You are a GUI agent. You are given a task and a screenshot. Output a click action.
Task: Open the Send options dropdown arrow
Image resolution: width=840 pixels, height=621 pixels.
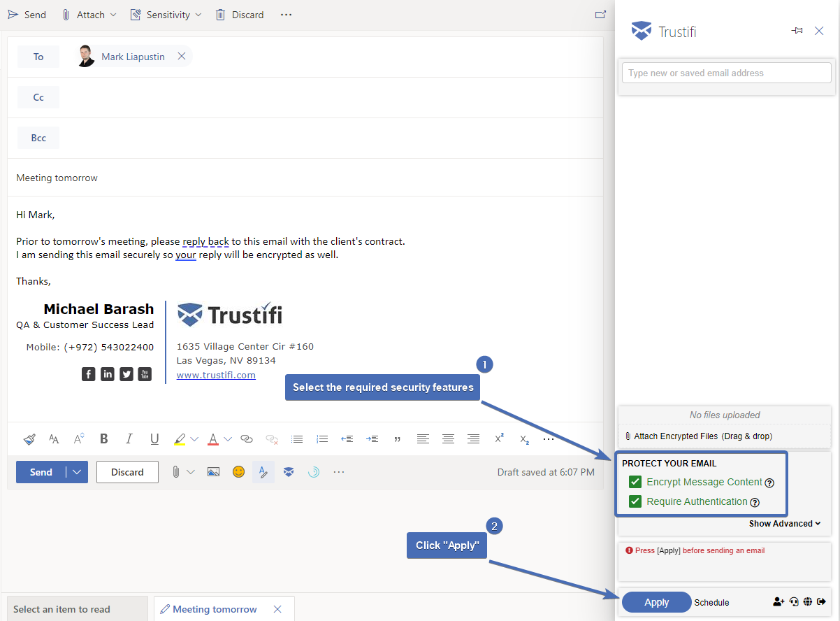(x=77, y=472)
